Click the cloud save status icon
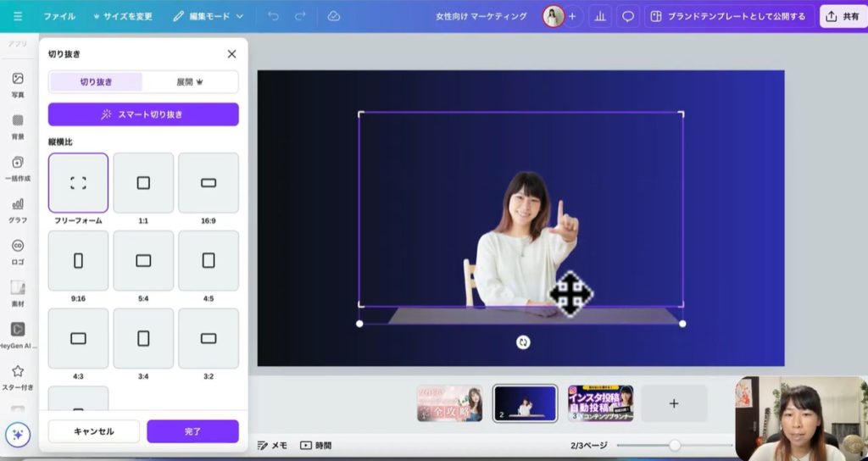Viewport: 868px width, 461px height. [333, 16]
